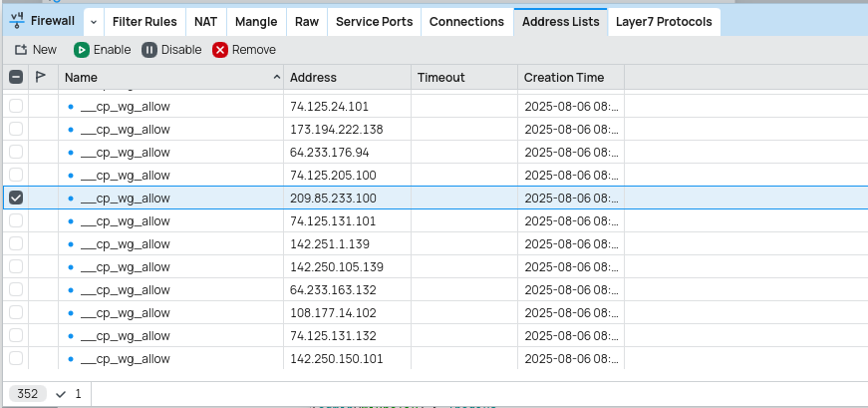The height and width of the screenshot is (408, 868).
Task: Select the 64.233.163.132 address row
Action: pos(333,290)
